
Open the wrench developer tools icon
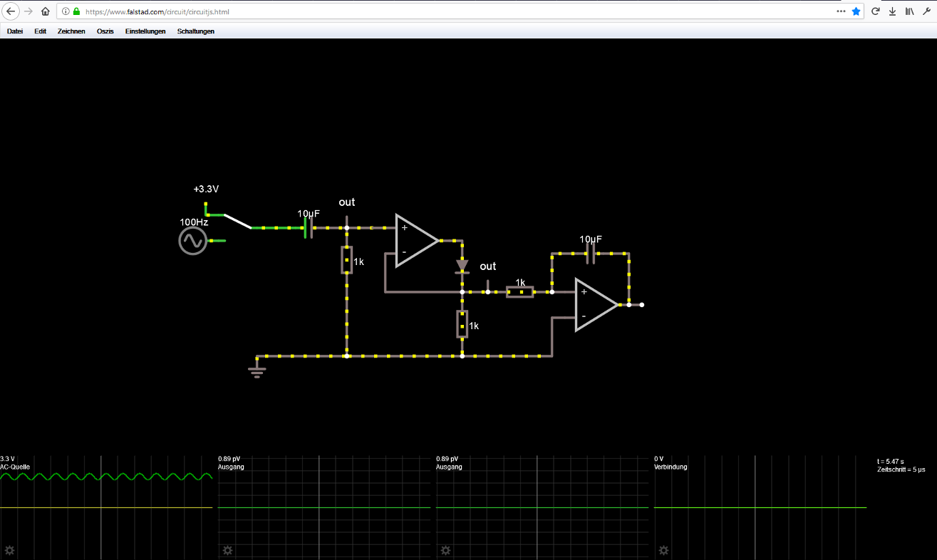[x=926, y=11]
